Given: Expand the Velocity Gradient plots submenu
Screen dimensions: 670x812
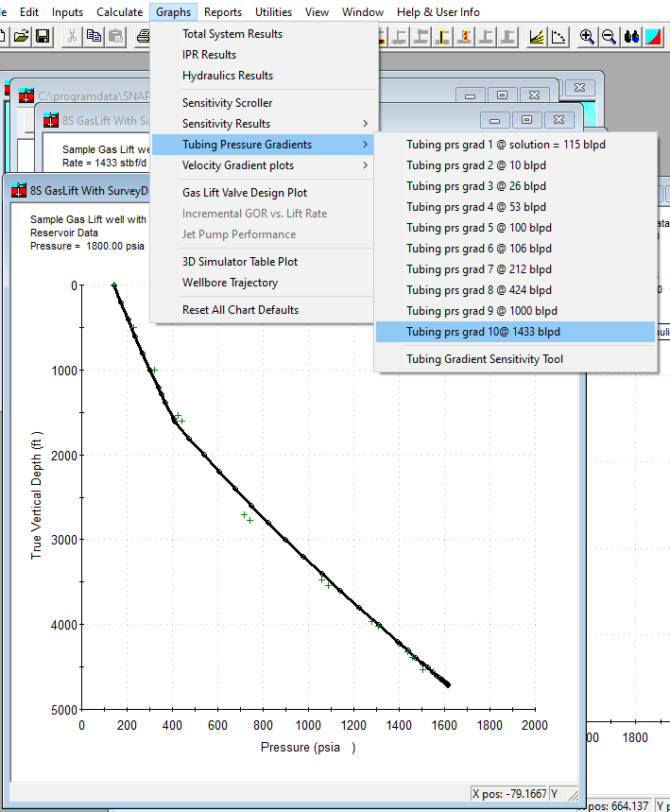Looking at the screenshot, I should (x=264, y=165).
